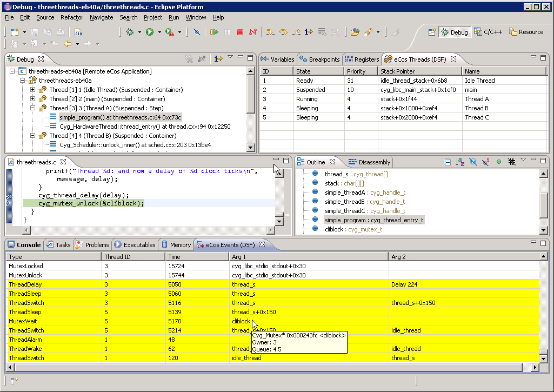Click the Search flashlight toolbar icon

[368, 32]
